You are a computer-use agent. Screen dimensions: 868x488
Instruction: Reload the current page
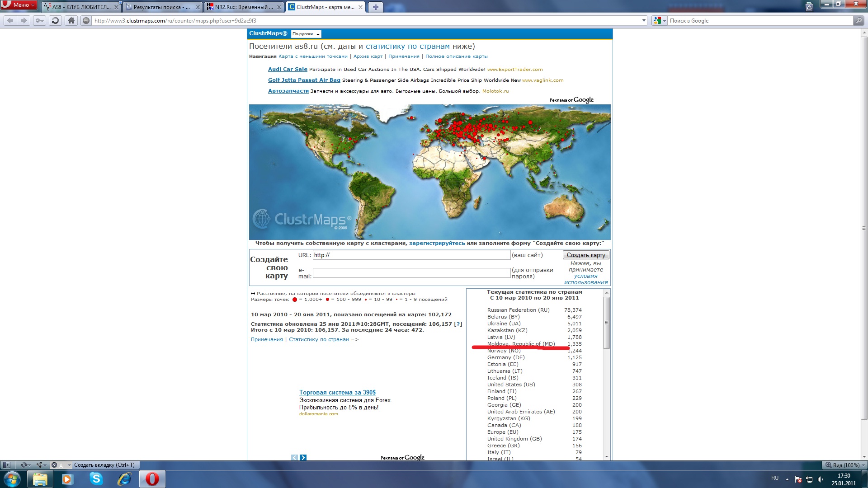click(x=55, y=20)
